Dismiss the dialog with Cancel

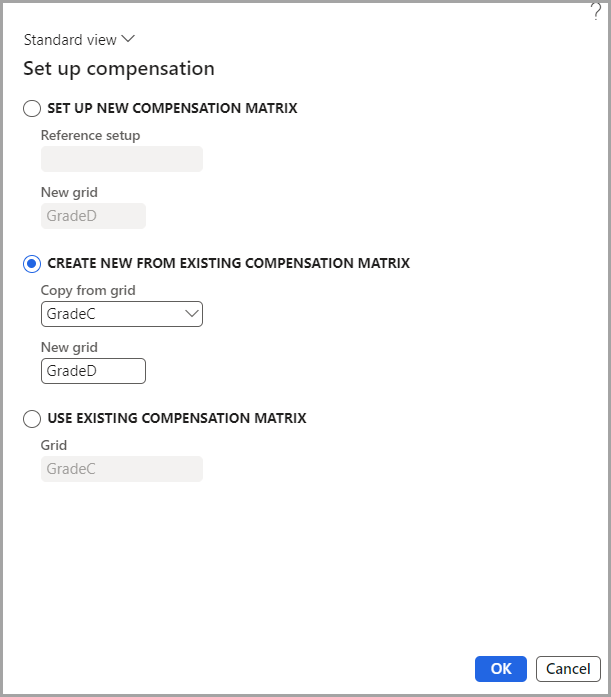568,668
